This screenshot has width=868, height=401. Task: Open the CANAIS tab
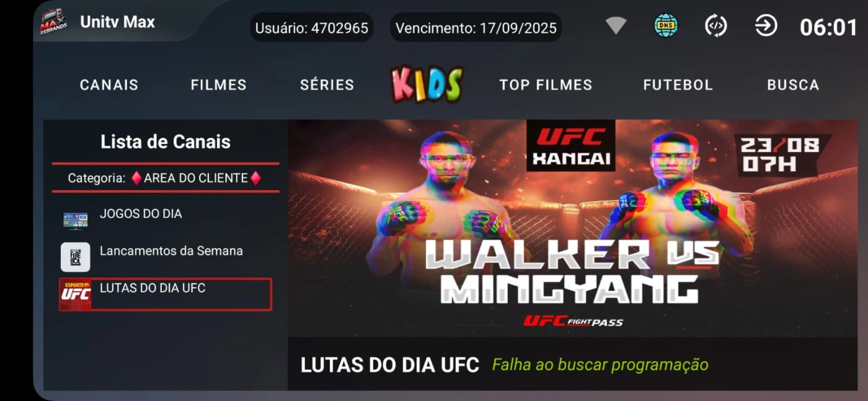coord(109,85)
